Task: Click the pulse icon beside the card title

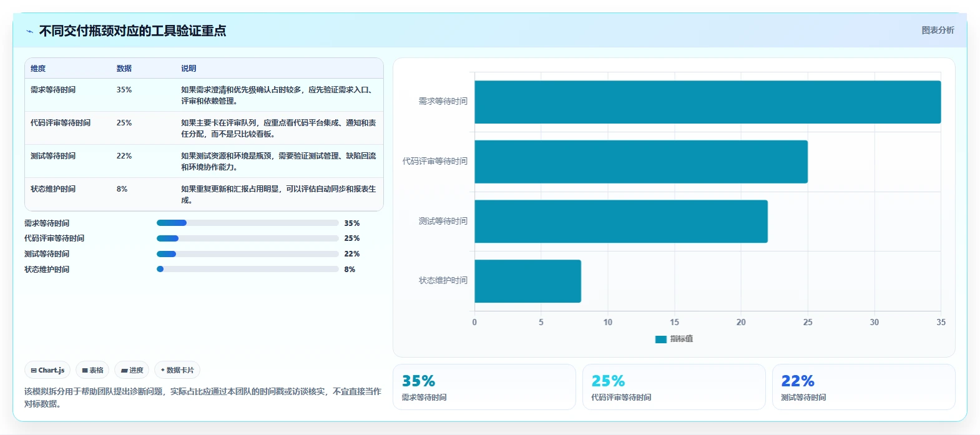Action: pyautogui.click(x=29, y=31)
